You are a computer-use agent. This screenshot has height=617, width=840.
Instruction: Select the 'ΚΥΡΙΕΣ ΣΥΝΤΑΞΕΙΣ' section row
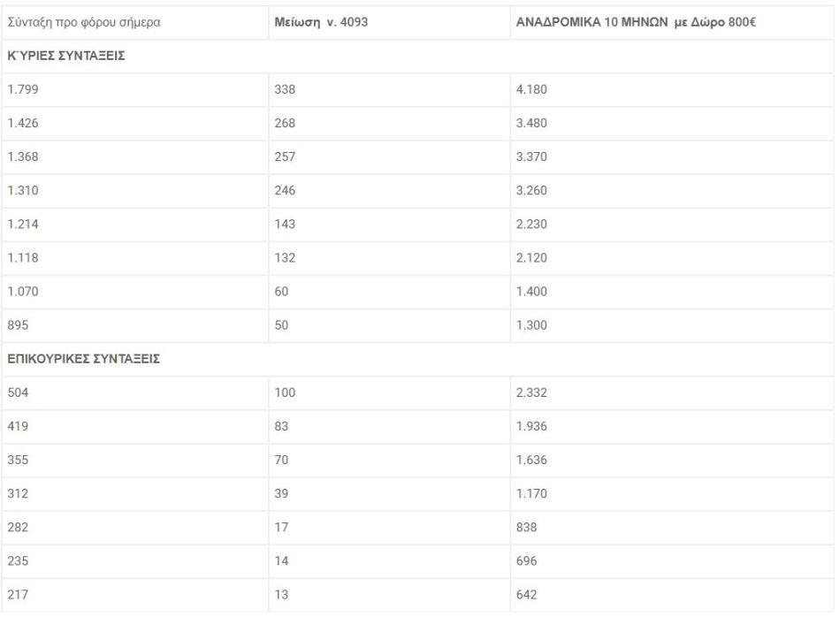(418, 57)
